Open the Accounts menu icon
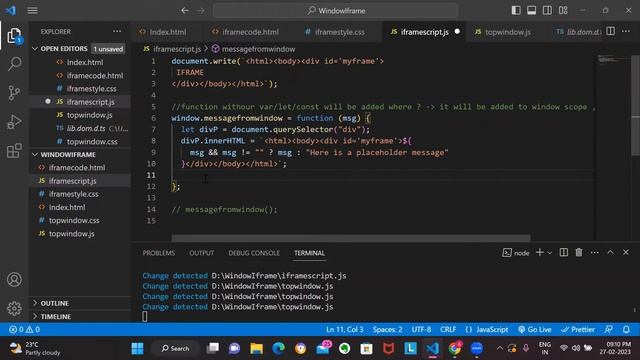 14,280
